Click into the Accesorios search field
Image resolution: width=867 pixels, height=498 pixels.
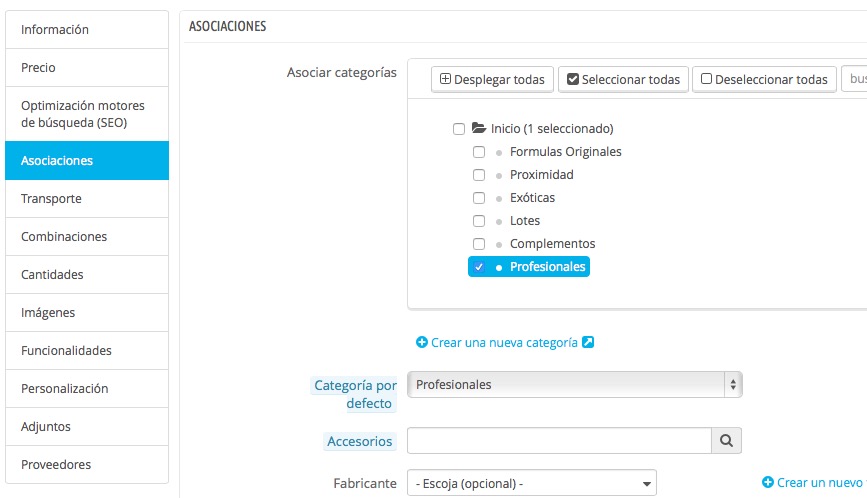pyautogui.click(x=558, y=440)
